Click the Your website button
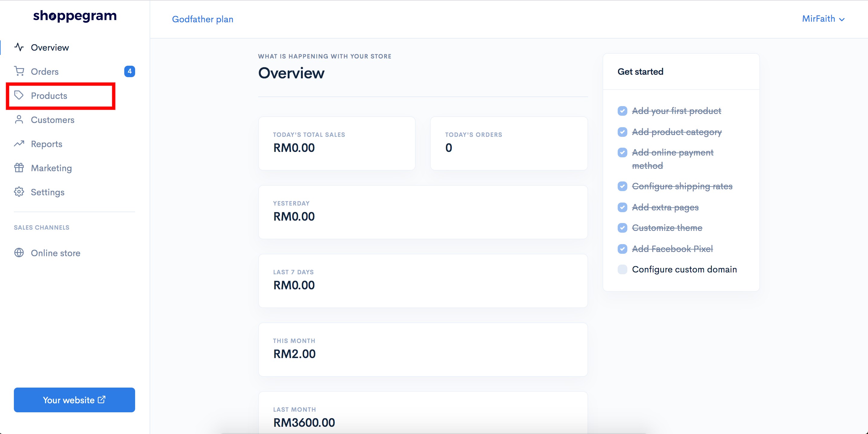Viewport: 868px width, 434px height. click(x=74, y=400)
